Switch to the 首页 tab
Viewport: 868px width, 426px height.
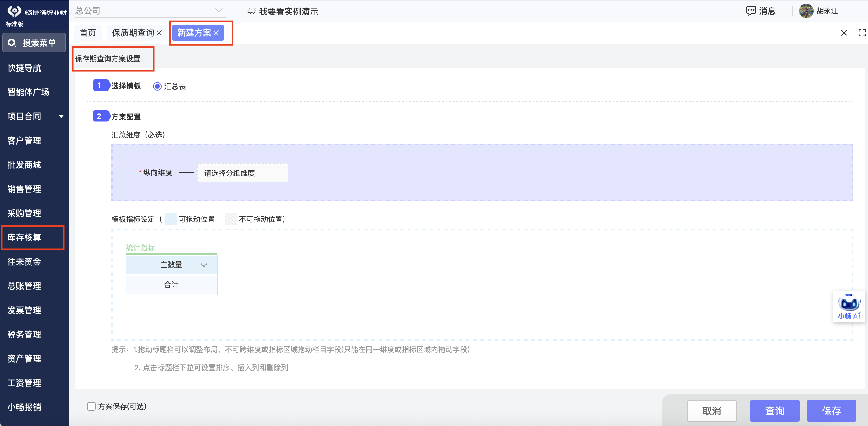87,33
